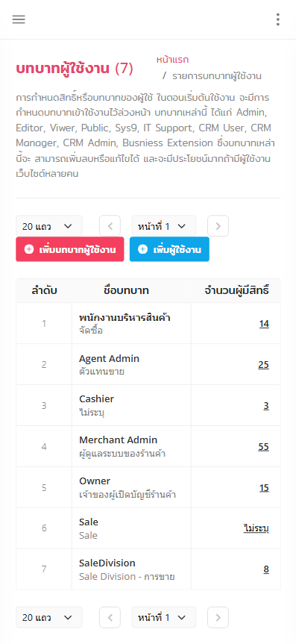Follow the 'หน้าแรก' breadcrumb link
296x644 pixels.
pos(172,60)
